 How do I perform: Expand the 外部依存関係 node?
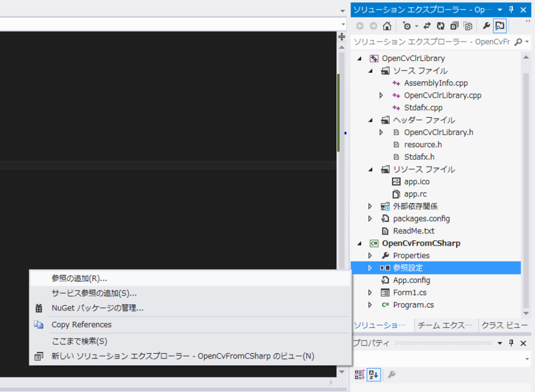(370, 207)
